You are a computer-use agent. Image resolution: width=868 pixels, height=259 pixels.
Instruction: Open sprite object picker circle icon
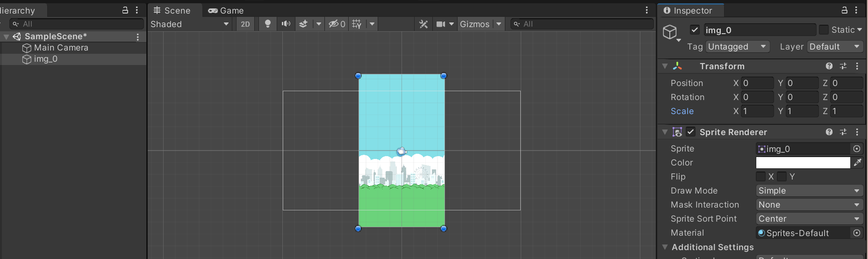click(857, 149)
